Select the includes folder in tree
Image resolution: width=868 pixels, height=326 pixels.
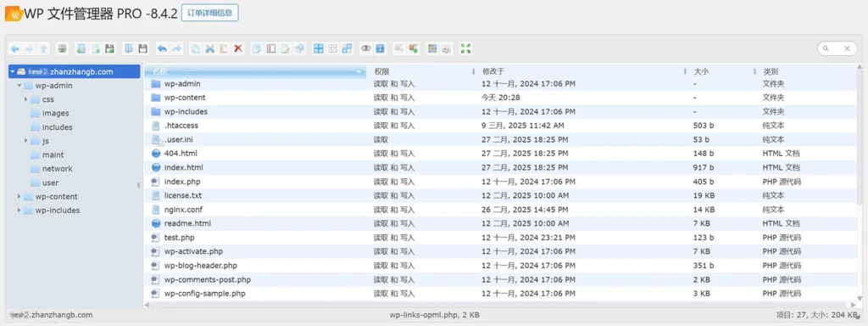click(52, 127)
